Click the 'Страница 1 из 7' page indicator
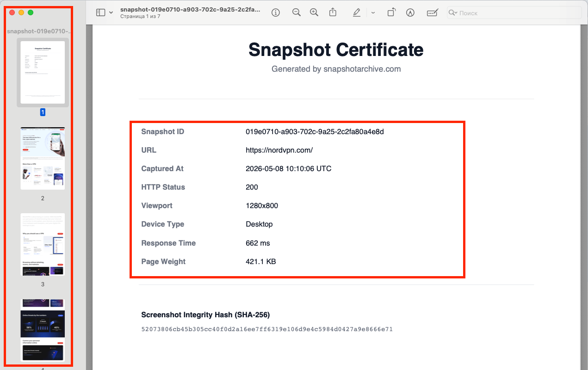The width and height of the screenshot is (588, 370). [140, 17]
